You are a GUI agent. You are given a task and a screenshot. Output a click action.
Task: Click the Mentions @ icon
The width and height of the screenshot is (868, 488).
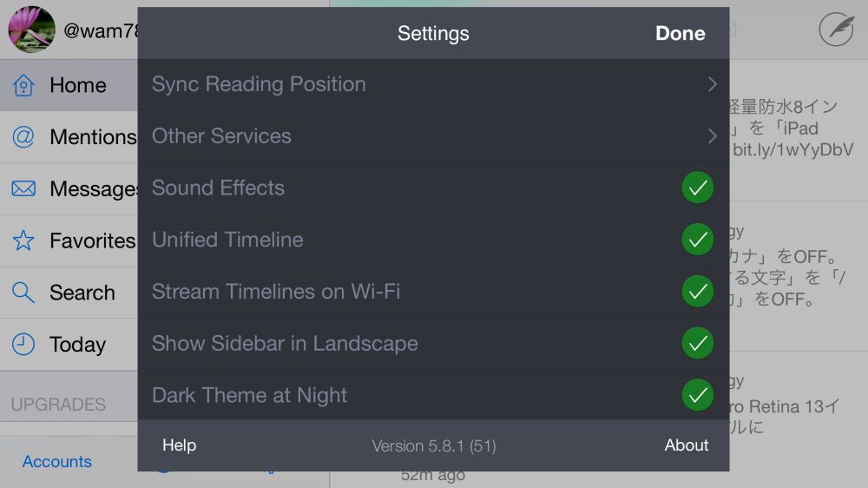(23, 136)
